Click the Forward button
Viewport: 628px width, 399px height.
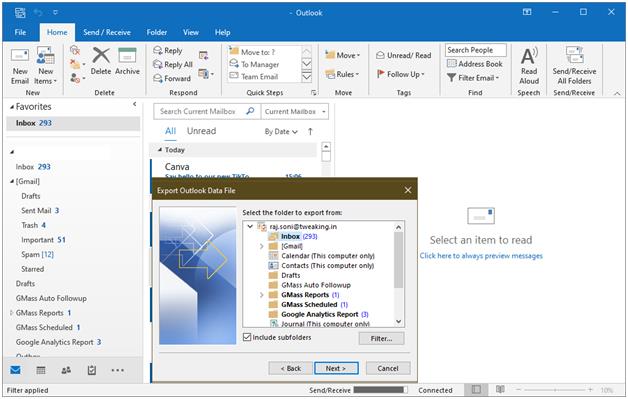tap(172, 78)
